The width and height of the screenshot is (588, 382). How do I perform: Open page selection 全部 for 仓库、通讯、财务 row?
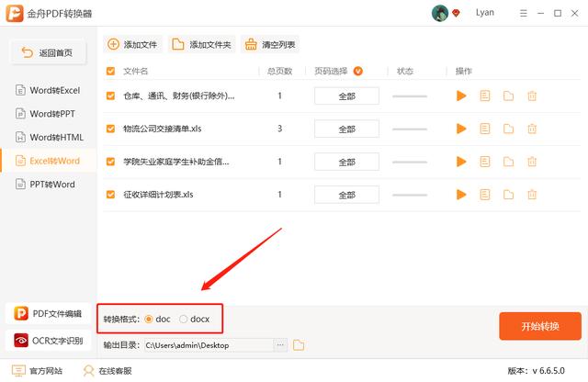pyautogui.click(x=347, y=96)
